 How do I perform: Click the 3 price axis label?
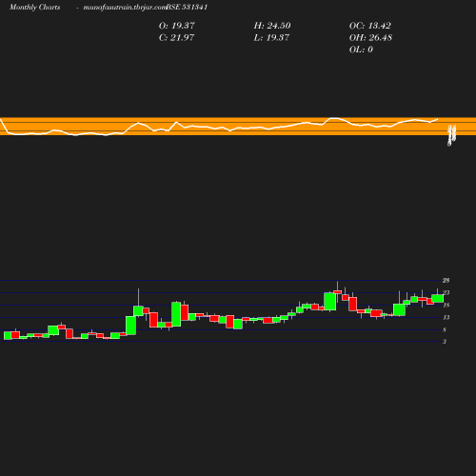[445, 342]
